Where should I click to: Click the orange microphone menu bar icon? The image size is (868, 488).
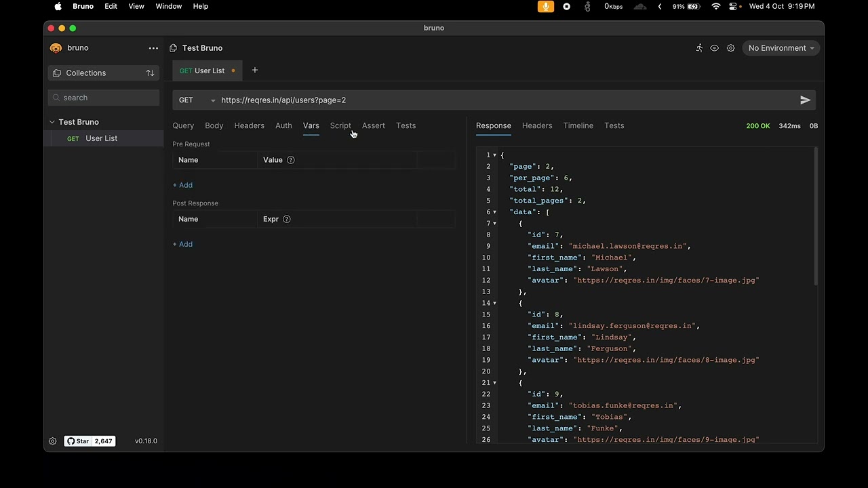click(x=545, y=6)
